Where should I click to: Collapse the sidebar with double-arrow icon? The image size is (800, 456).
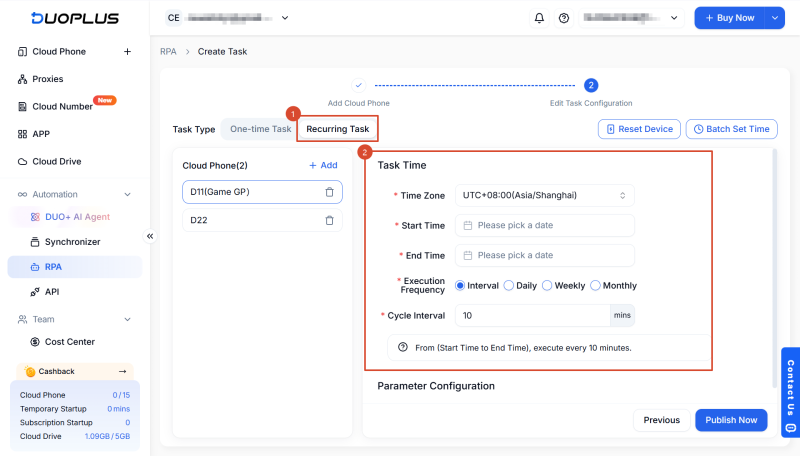click(x=150, y=236)
